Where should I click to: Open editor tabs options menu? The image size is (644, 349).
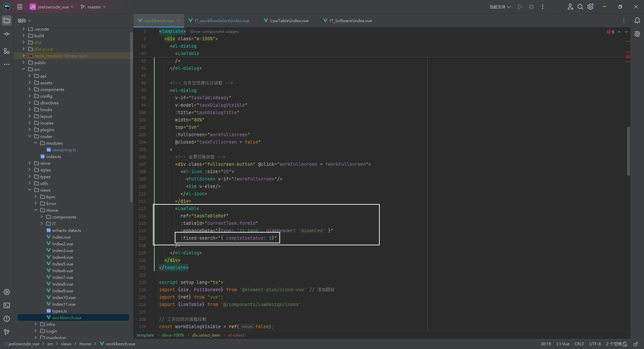624,20
